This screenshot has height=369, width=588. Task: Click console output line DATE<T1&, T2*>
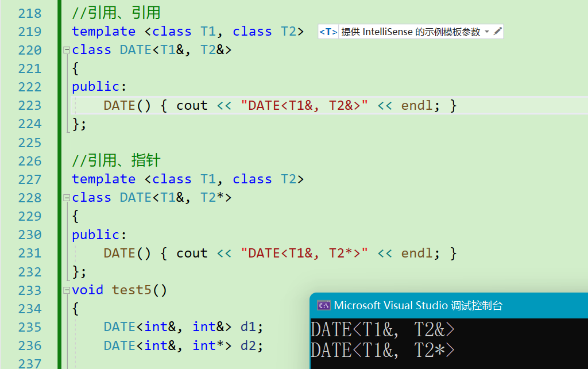(382, 350)
